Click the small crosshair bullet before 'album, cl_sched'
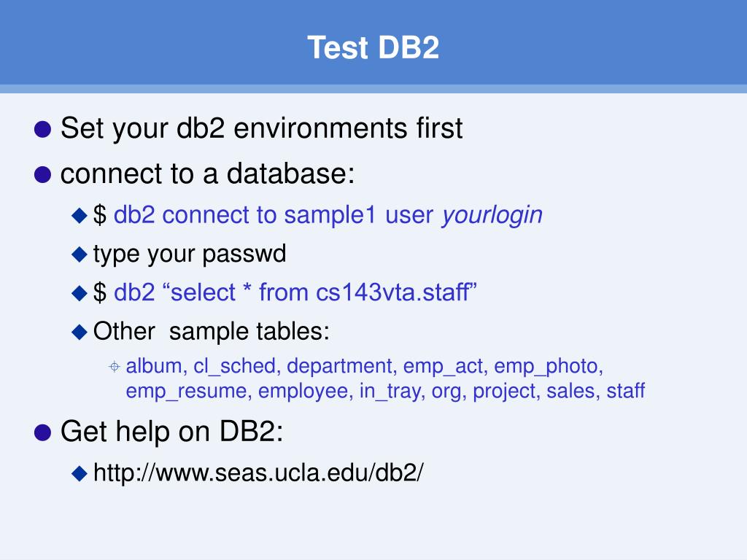The image size is (747, 560). tap(115, 367)
